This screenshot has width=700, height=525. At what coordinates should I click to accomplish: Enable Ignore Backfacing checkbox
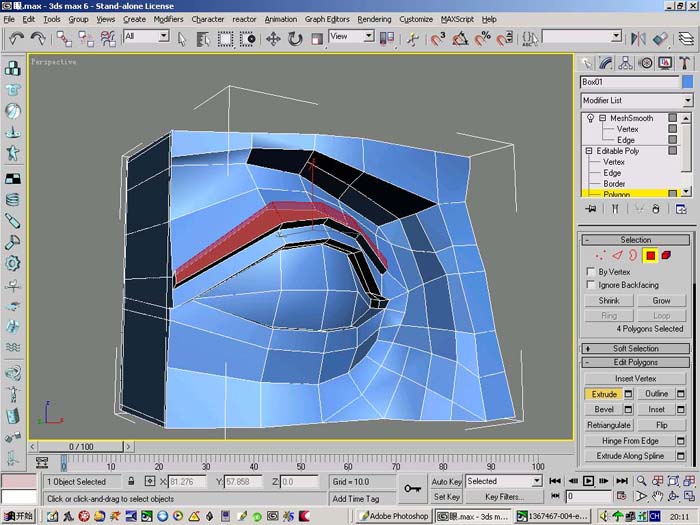click(591, 284)
